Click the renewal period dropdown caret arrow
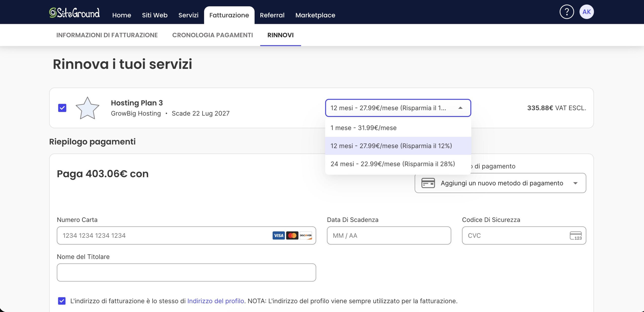 (x=460, y=108)
